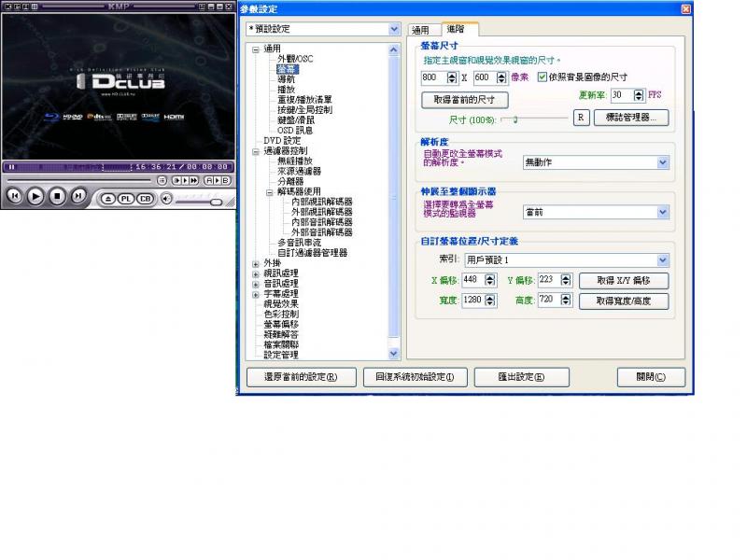Image resolution: width=747 pixels, height=560 pixels.
Task: Open the playlist with the PL button
Action: tap(126, 199)
